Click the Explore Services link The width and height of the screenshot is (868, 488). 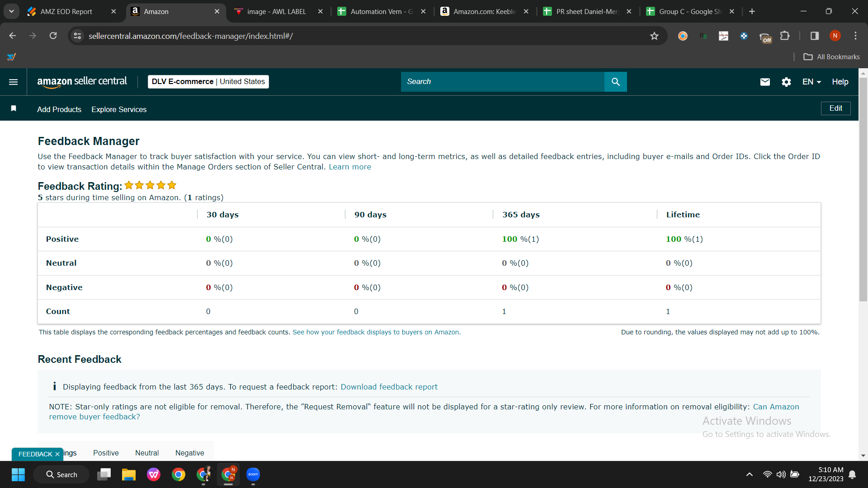click(x=119, y=109)
